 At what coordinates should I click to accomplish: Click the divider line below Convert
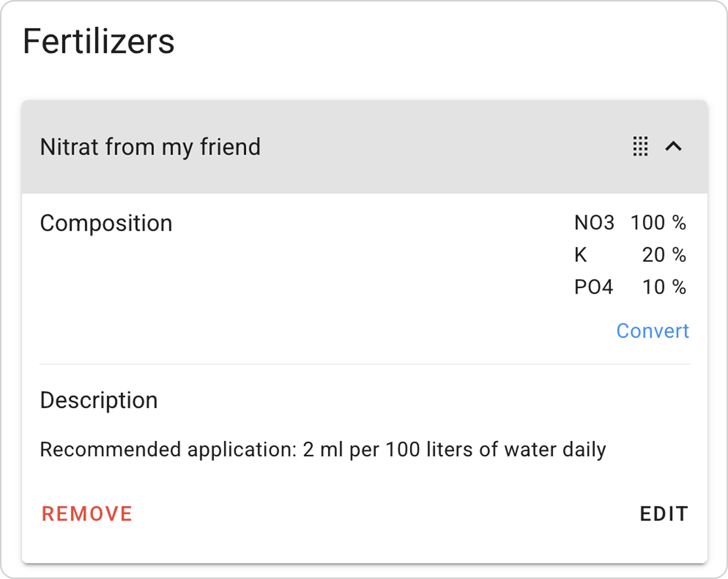(x=364, y=364)
